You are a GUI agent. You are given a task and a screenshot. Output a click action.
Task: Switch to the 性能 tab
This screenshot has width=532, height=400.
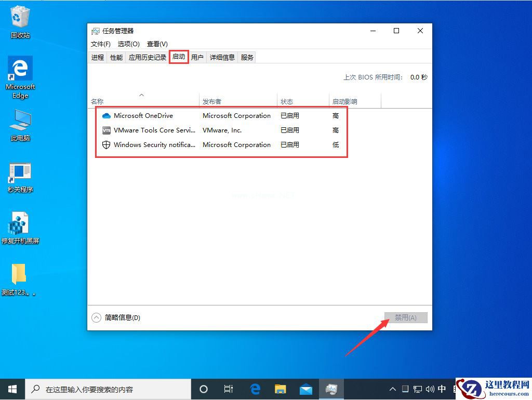116,57
